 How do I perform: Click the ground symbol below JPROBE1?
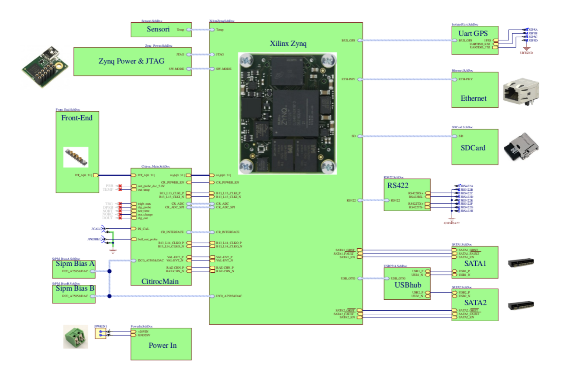113,250
